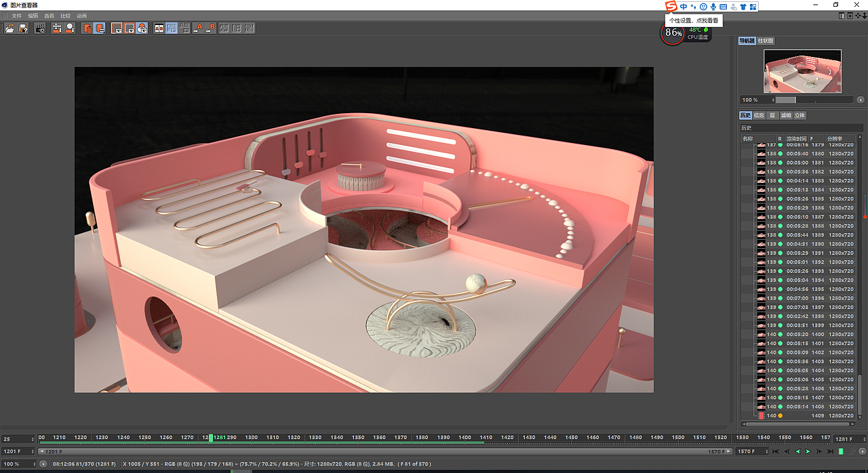Select history row for frame 1400
The height and width of the screenshot is (473, 868).
(x=797, y=334)
